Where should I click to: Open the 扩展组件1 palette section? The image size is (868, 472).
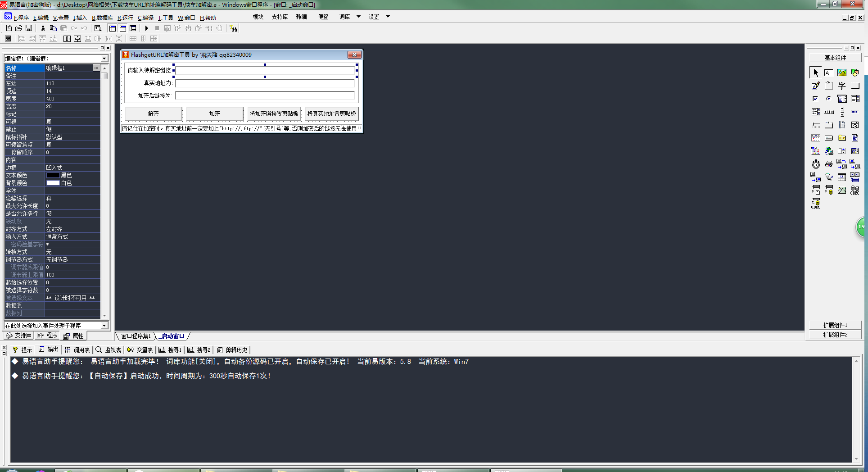click(x=835, y=325)
